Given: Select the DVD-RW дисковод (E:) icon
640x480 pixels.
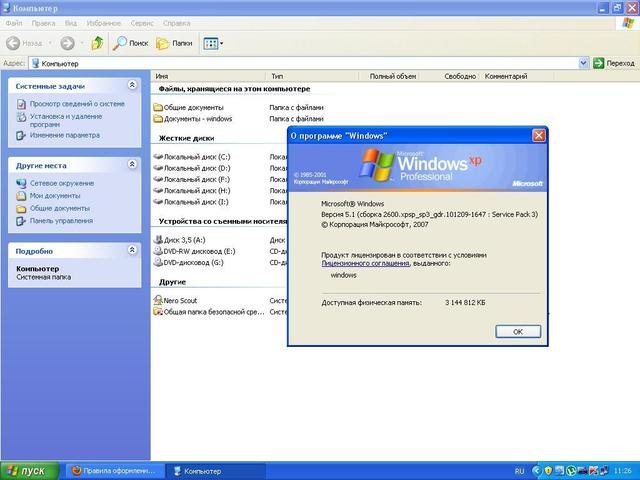Looking at the screenshot, I should [x=158, y=251].
